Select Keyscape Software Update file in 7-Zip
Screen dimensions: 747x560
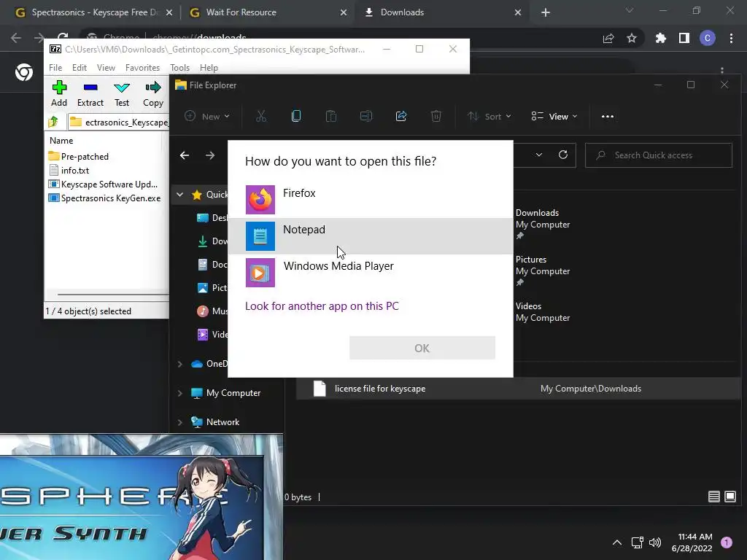[103, 184]
